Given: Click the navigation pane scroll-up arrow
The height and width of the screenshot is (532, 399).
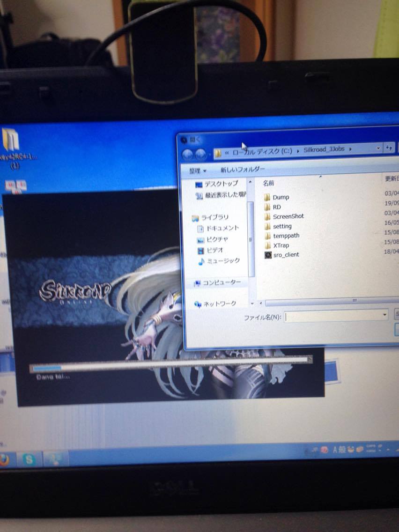Looking at the screenshot, I should click(x=251, y=182).
